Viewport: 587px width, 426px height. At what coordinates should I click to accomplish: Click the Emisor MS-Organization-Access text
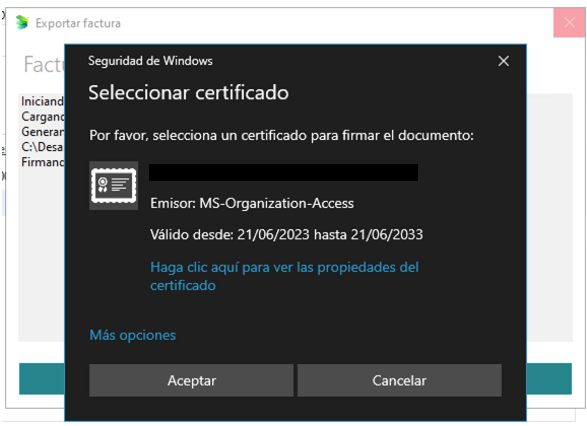252,203
